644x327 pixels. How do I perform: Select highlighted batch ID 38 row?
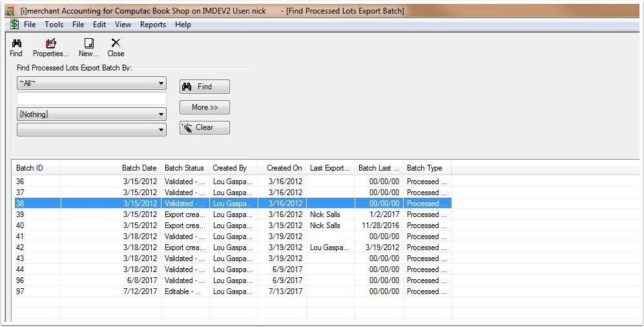[x=233, y=204]
